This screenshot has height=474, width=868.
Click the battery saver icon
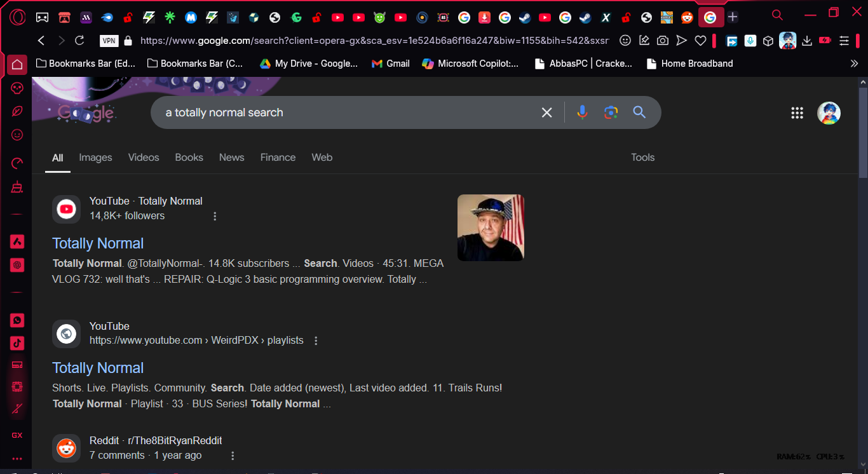(x=825, y=41)
